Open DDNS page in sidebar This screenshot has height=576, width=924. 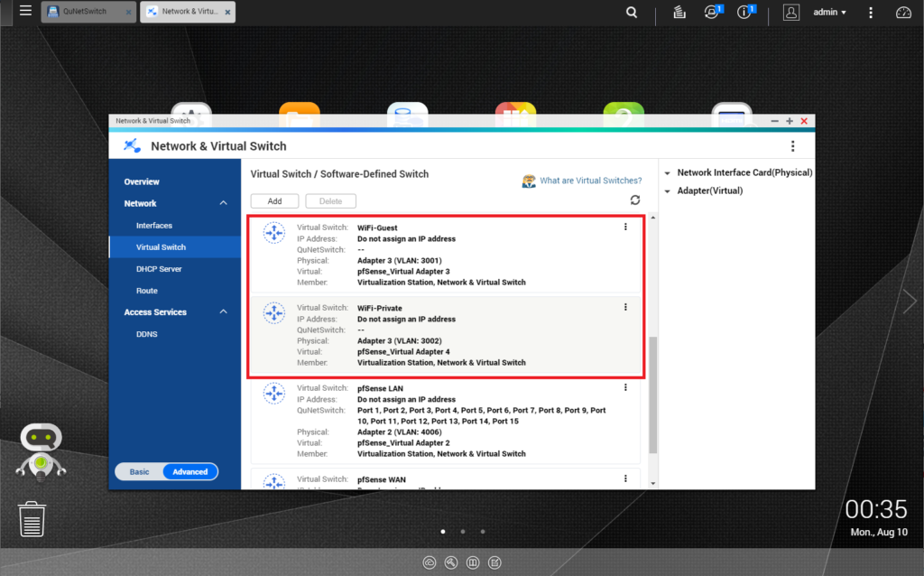click(x=147, y=334)
